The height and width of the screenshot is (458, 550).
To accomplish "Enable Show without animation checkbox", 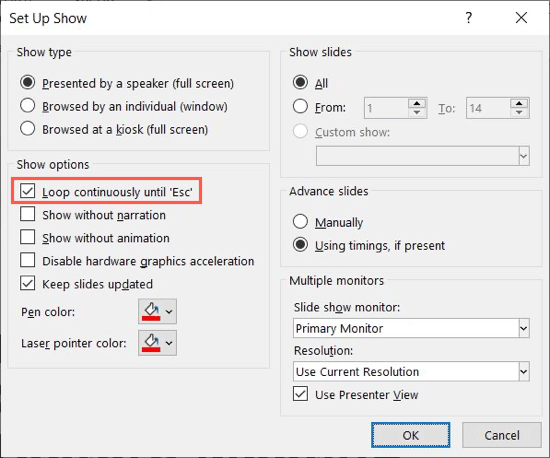I will (27, 237).
